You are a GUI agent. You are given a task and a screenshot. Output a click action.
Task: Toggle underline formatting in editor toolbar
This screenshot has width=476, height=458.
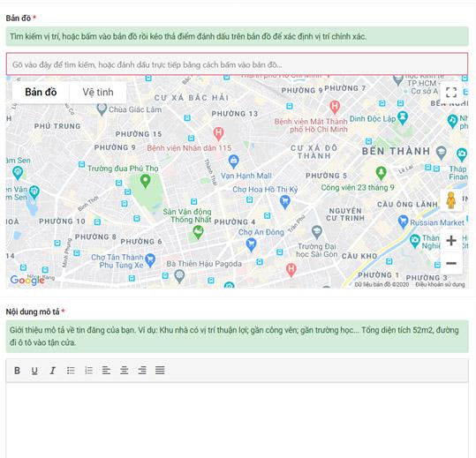click(34, 370)
